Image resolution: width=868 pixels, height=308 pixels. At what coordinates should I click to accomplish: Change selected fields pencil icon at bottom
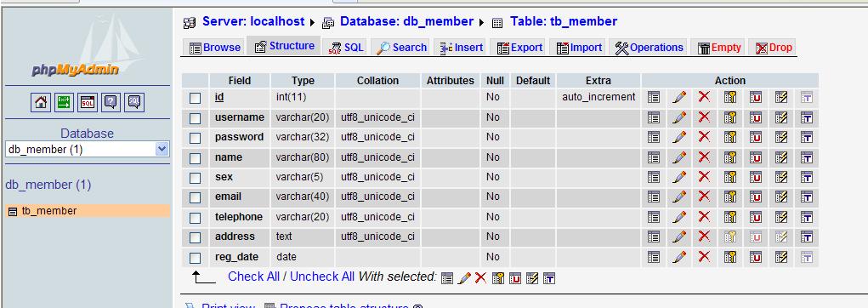tap(464, 278)
